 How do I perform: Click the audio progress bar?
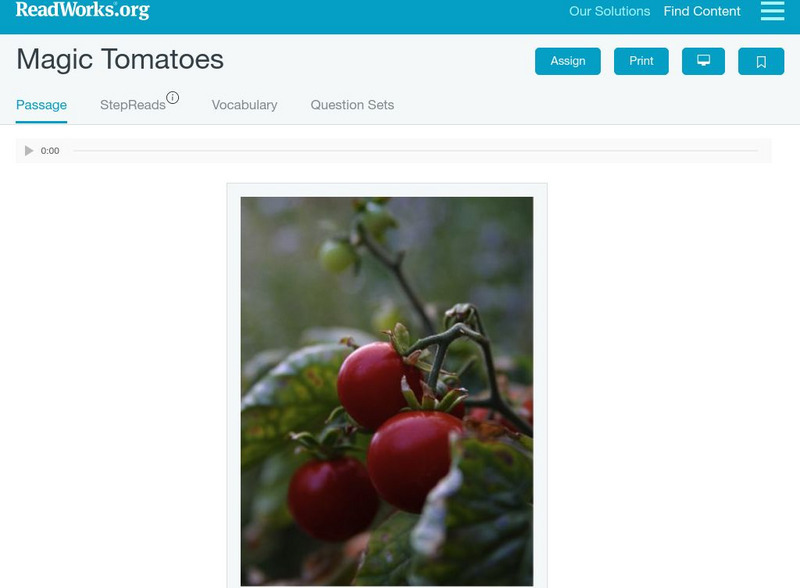[x=415, y=151]
